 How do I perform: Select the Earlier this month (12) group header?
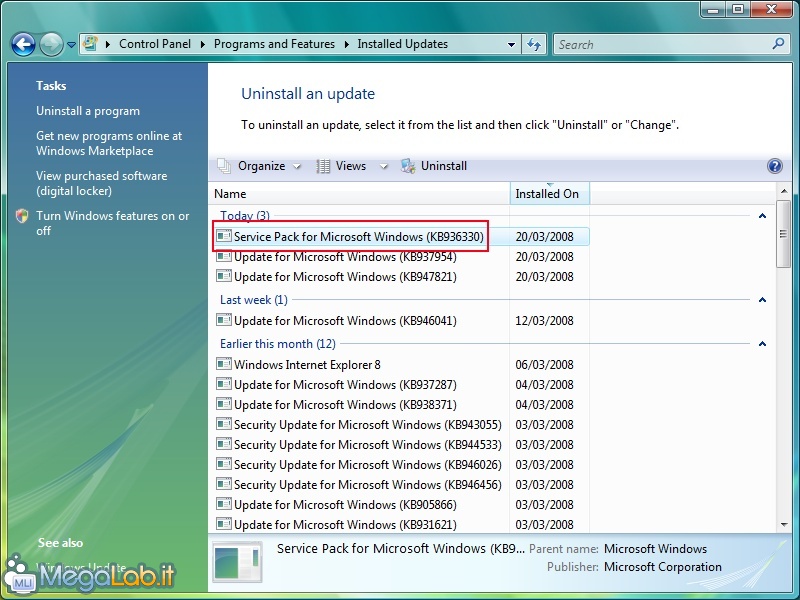coord(278,343)
